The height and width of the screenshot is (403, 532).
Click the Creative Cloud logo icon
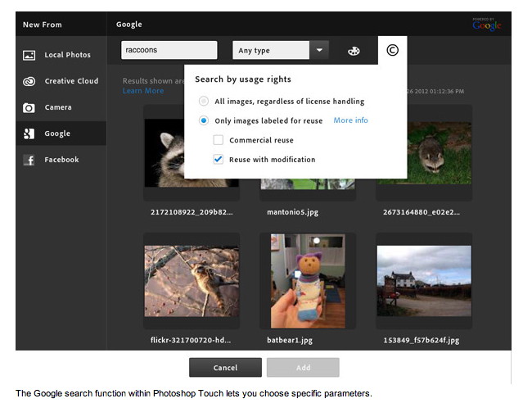[29, 81]
